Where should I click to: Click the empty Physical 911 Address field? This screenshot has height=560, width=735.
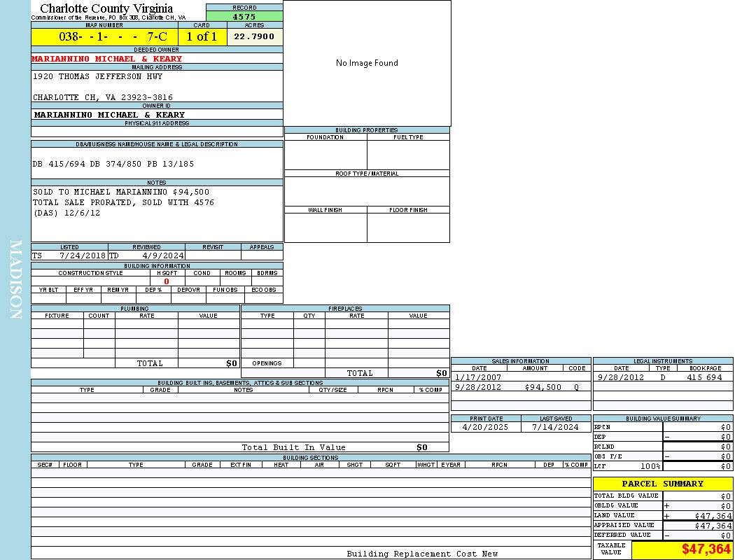[x=157, y=132]
